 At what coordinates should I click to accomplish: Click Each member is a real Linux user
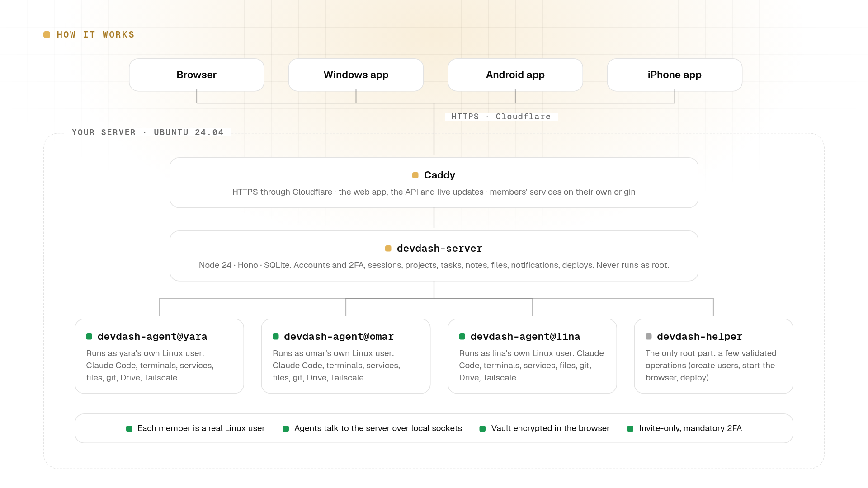pyautogui.click(x=201, y=428)
